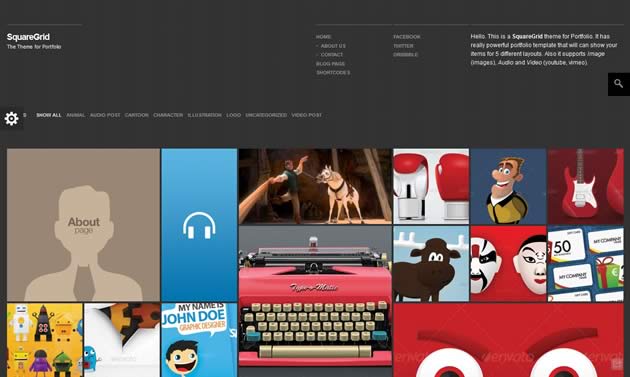Click the headphones audio post tile
Screen dimensions: 630x377
coord(199,225)
